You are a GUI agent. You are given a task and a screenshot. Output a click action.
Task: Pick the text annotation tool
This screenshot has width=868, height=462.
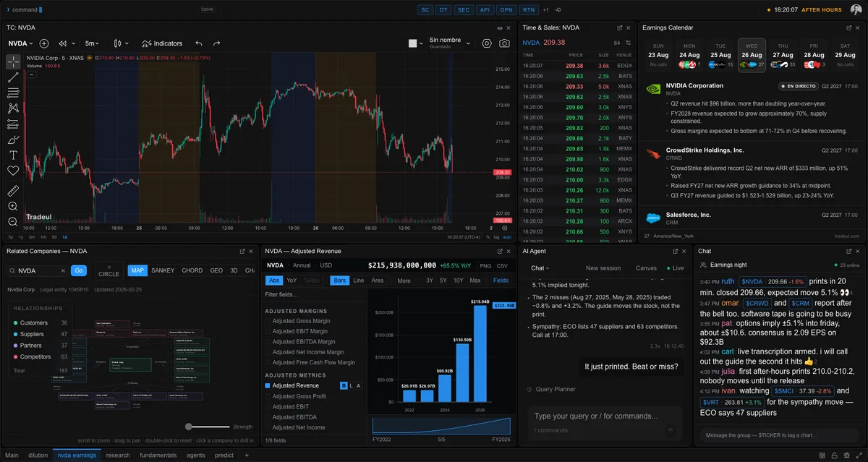pyautogui.click(x=13, y=155)
